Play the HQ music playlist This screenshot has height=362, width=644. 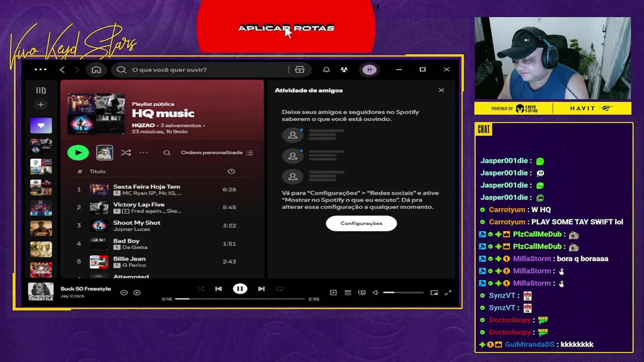[x=78, y=152]
